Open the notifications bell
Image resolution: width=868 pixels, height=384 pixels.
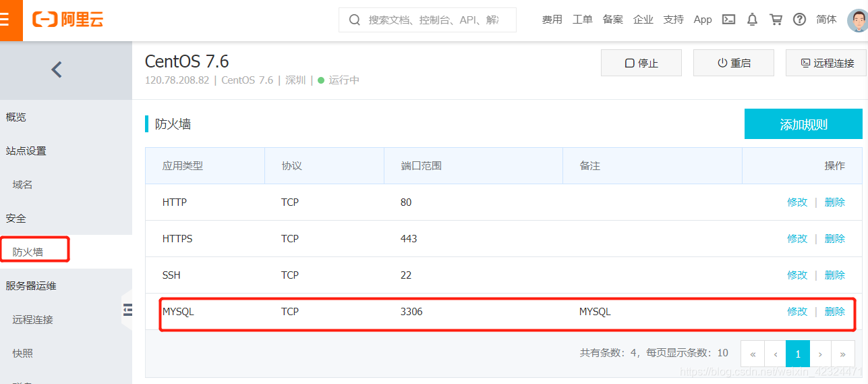point(752,20)
